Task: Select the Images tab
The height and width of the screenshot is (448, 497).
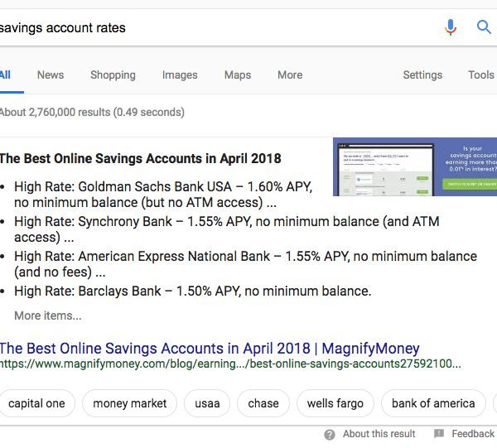Action: [x=180, y=75]
